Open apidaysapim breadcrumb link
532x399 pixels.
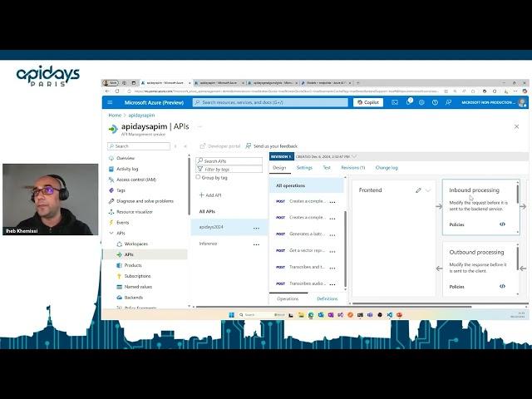pos(141,116)
